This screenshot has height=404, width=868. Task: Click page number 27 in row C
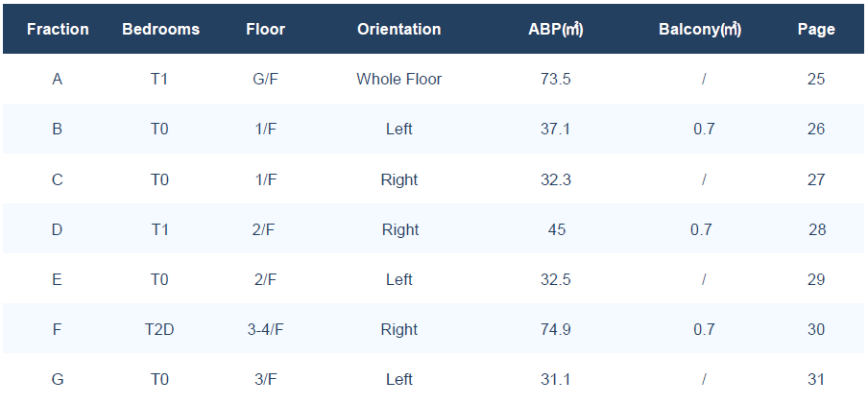tap(816, 179)
